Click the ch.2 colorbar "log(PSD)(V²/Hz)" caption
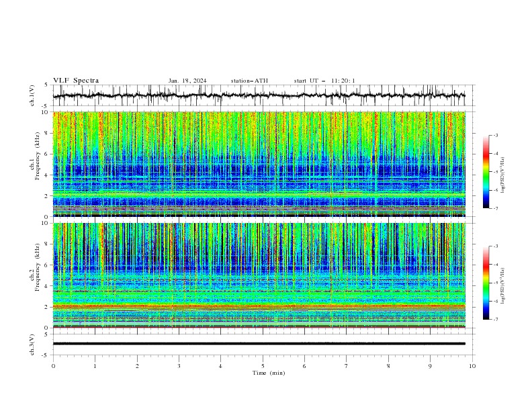The image size is (532, 411). (503, 286)
